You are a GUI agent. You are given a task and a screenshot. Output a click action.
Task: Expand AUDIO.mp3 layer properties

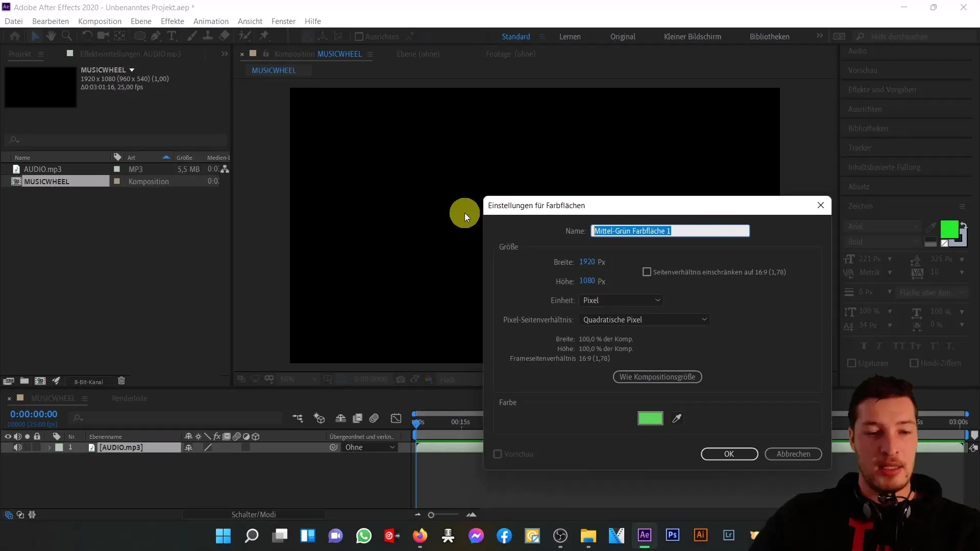pyautogui.click(x=49, y=447)
